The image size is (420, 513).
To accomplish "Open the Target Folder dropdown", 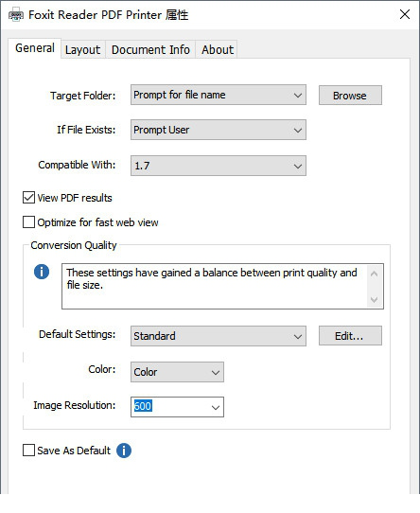I will [x=219, y=95].
